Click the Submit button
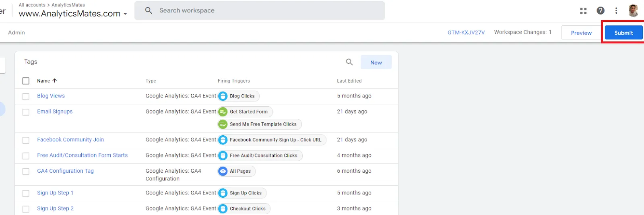 623,33
